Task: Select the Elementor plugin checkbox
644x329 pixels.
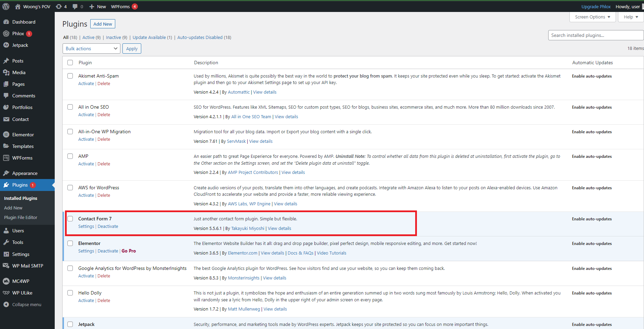Action: [x=70, y=243]
